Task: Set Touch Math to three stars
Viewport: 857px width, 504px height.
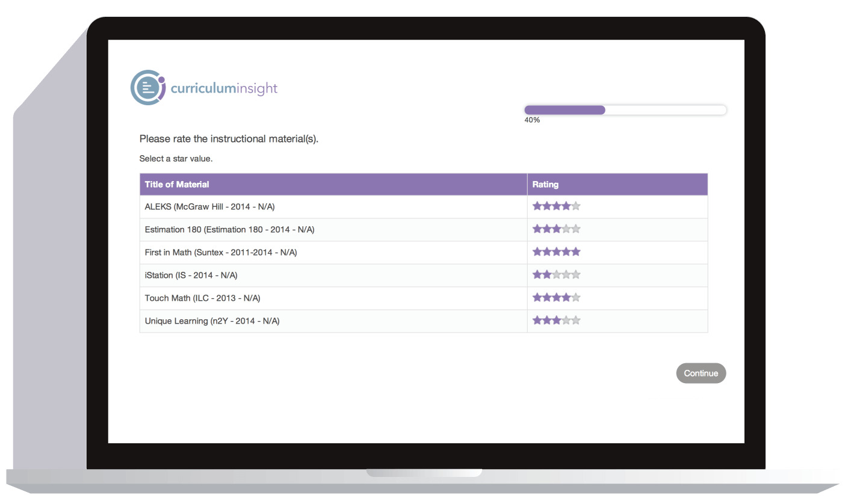Action: [x=557, y=298]
